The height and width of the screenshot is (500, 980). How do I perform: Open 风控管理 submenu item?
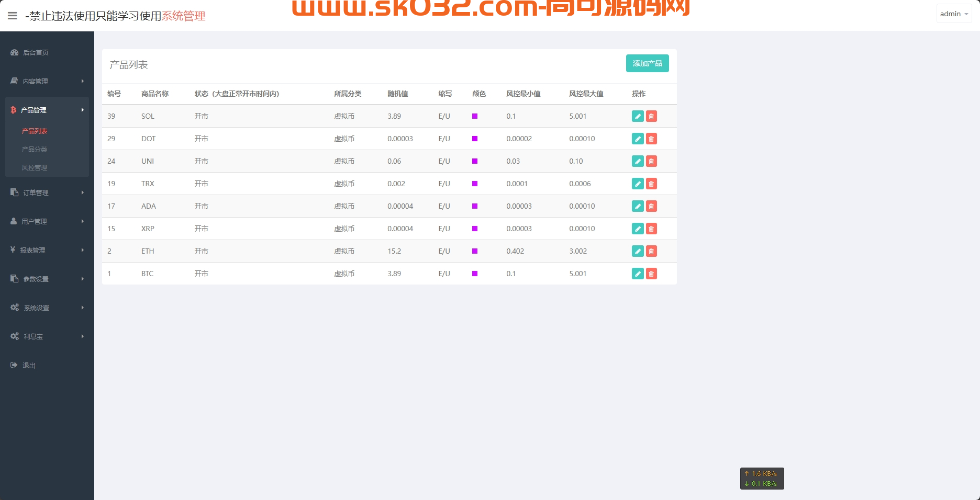[x=35, y=168]
